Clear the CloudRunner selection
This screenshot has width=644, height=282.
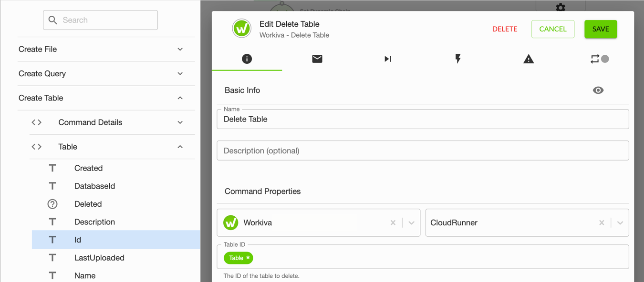602,222
